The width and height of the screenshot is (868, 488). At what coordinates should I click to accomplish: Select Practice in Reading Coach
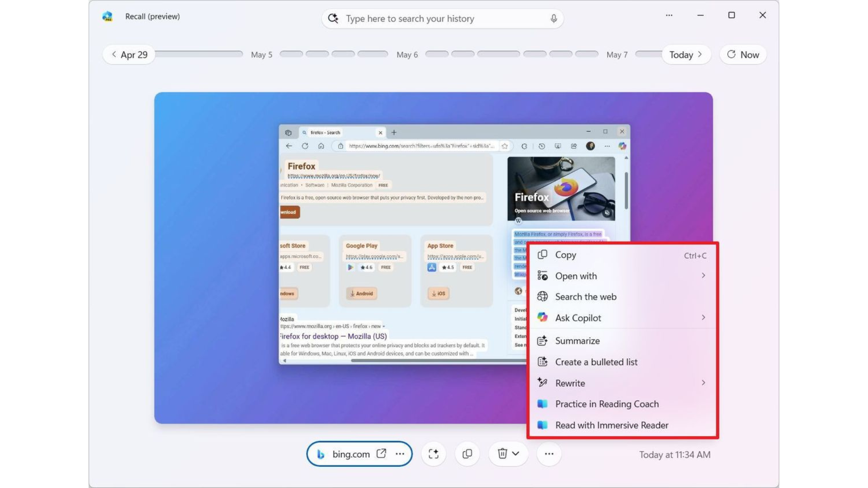pos(607,404)
